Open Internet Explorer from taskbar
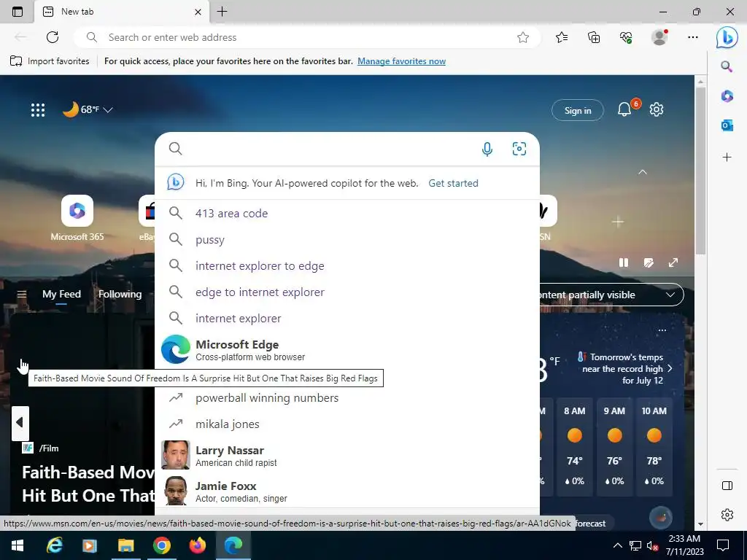 pyautogui.click(x=54, y=545)
